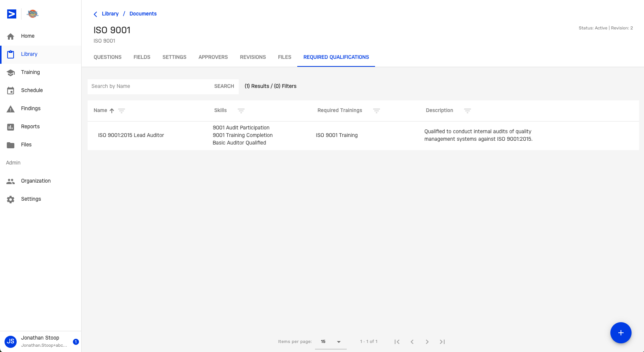Click the organization logo badge
The width and height of the screenshot is (644, 352).
33,14
